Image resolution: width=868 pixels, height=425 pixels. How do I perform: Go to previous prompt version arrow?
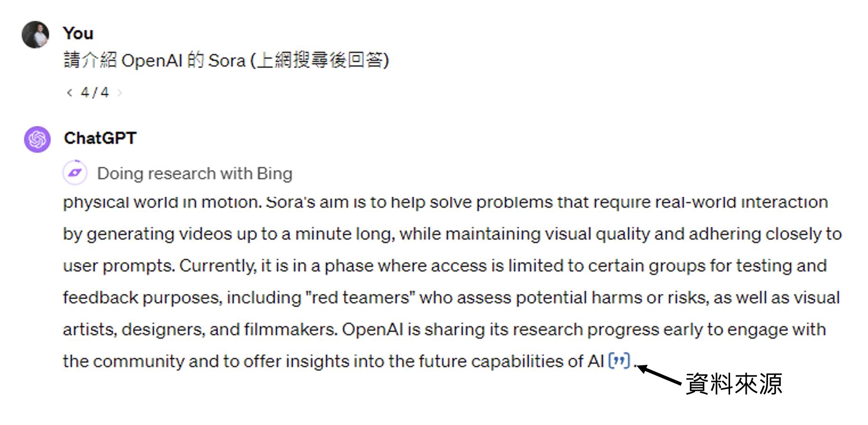coord(70,93)
